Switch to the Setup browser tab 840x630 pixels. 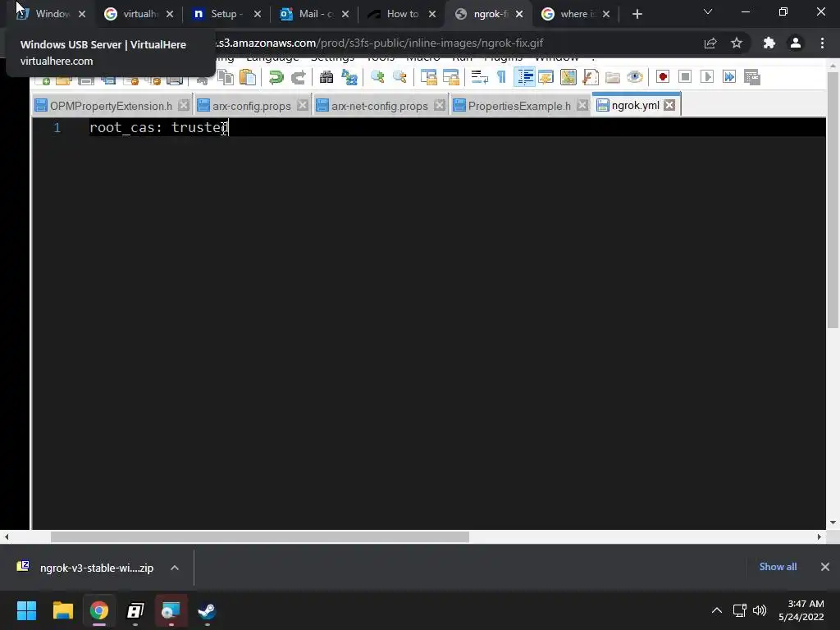pos(226,14)
